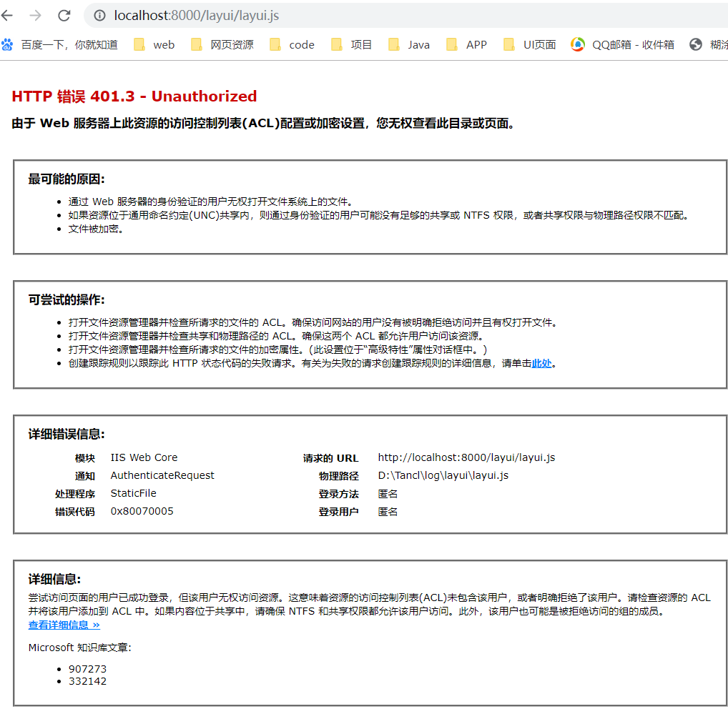The image size is (728, 709).
Task: Open the QQ邮箱 - 收件箱 bookmark
Action: point(625,44)
